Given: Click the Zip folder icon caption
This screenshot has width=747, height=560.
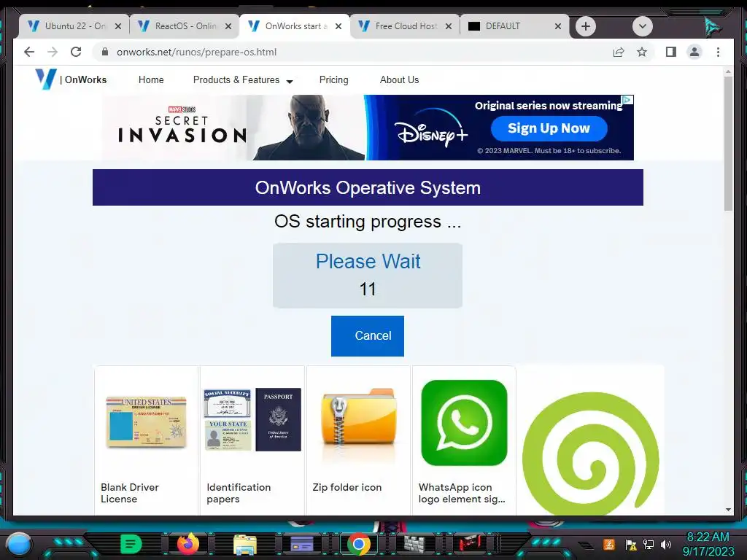Looking at the screenshot, I should 347,487.
